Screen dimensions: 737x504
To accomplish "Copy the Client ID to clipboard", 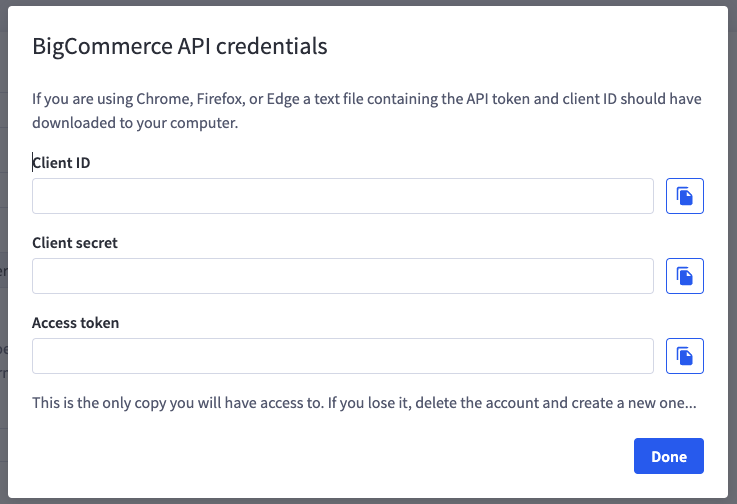I will click(684, 196).
